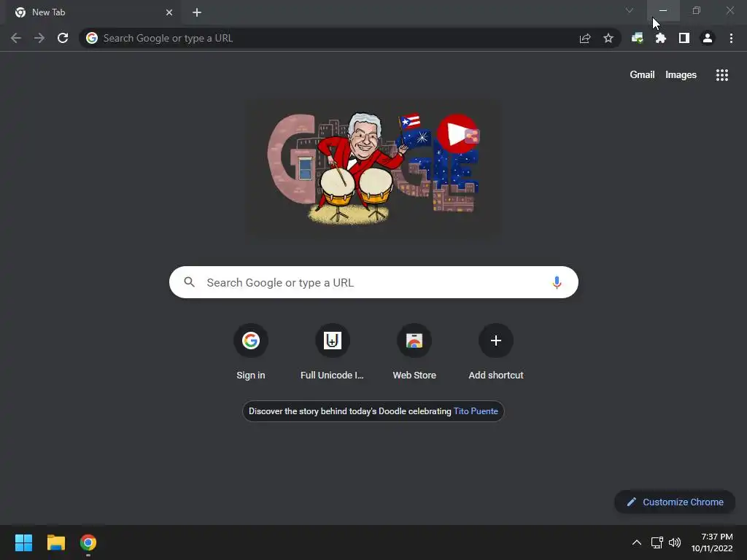747x560 pixels.
Task: Click the Google icon in the address bar
Action: pyautogui.click(x=92, y=38)
